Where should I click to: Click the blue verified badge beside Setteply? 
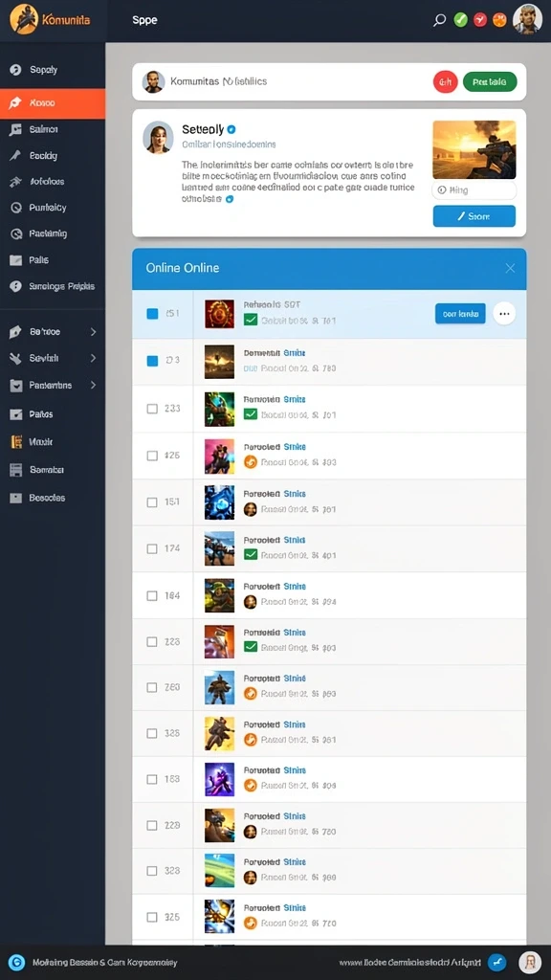click(x=231, y=129)
